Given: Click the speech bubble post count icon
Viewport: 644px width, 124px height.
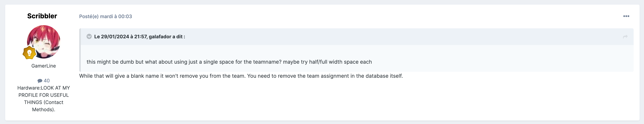Looking at the screenshot, I should tap(40, 81).
